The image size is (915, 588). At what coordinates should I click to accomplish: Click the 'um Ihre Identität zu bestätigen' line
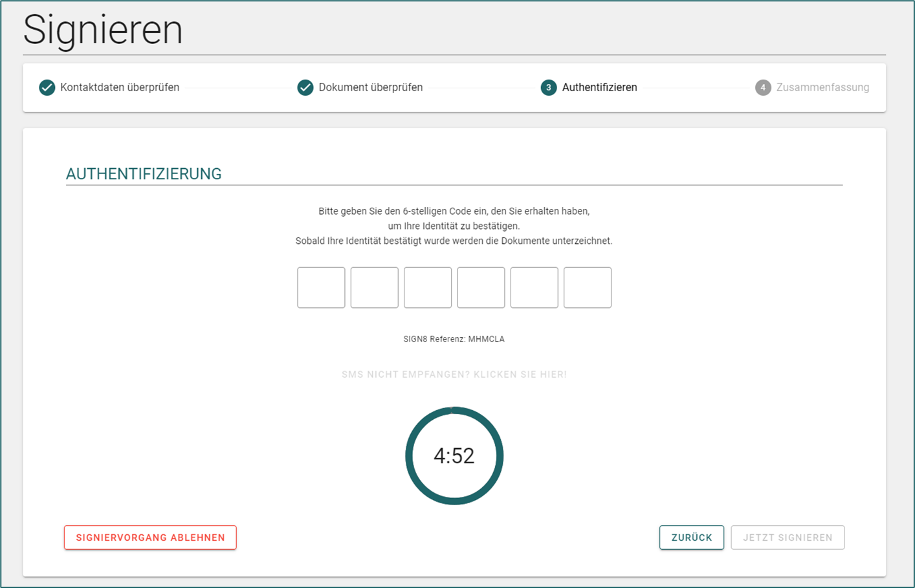[x=454, y=226]
